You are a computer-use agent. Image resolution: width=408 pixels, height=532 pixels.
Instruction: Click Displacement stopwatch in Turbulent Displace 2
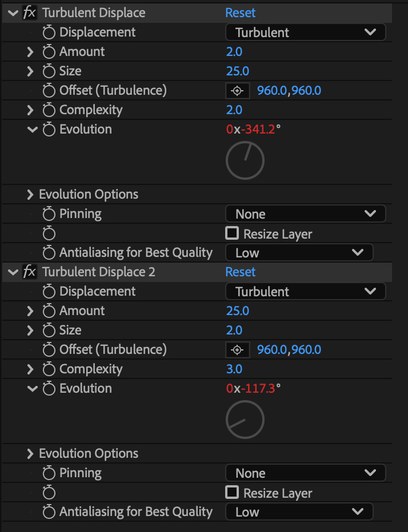point(49,292)
